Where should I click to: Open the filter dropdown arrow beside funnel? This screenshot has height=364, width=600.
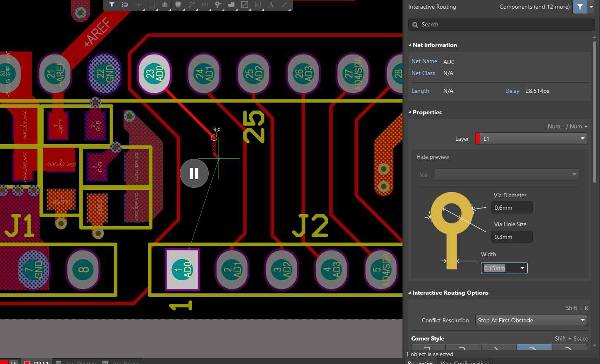(x=591, y=7)
